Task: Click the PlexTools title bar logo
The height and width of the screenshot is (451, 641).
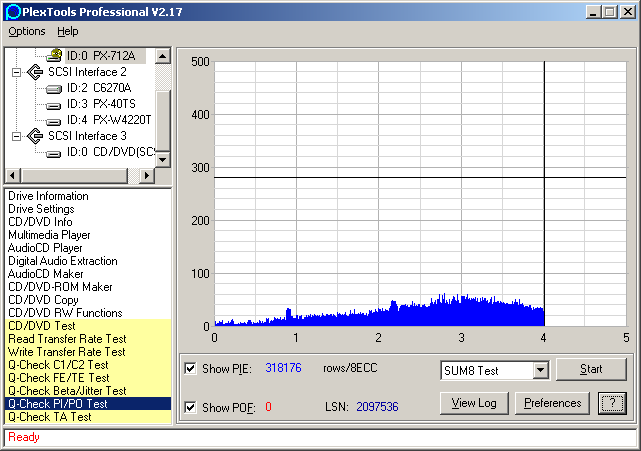Action: tap(13, 12)
